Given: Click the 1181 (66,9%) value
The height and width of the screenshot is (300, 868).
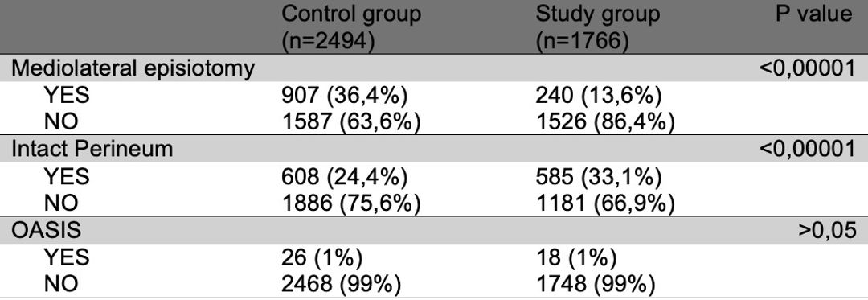Looking at the screenshot, I should coord(604,203).
